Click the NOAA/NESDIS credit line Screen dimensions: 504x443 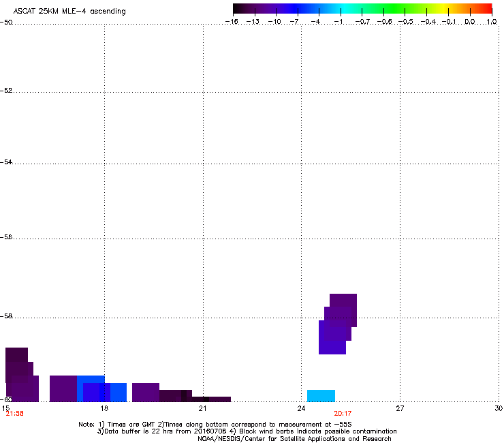coord(294,439)
